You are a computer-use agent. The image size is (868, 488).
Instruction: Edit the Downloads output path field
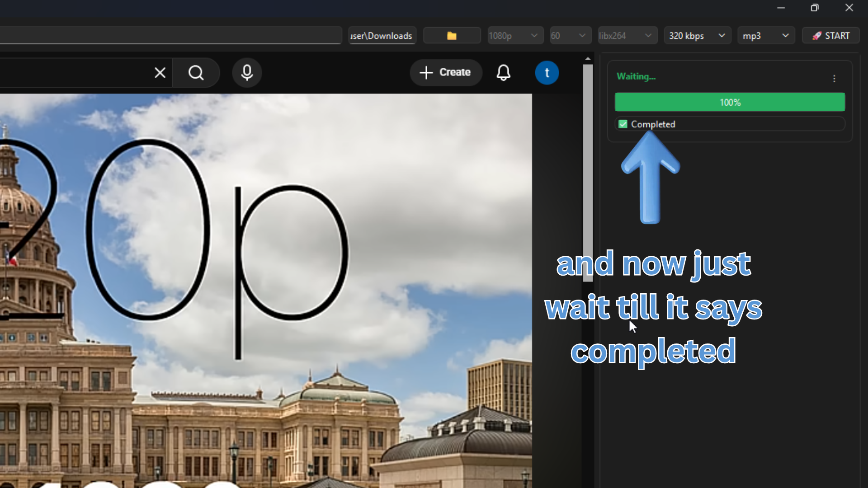coord(382,36)
